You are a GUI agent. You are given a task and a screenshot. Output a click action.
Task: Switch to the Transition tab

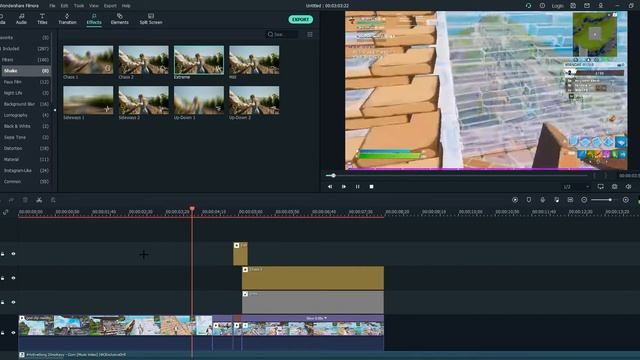point(67,19)
